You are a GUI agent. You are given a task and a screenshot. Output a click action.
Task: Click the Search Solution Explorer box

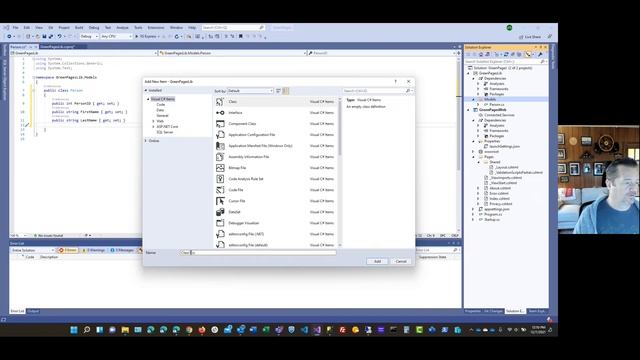coord(506,62)
